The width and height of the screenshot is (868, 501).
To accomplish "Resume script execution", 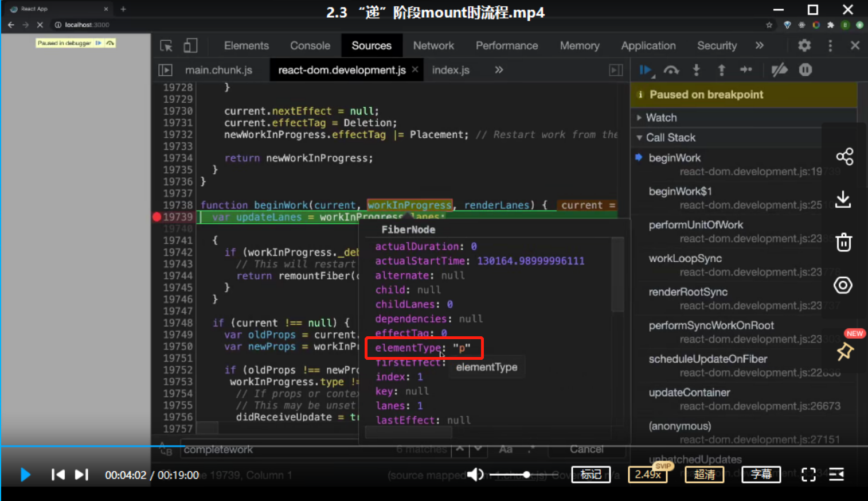I will click(646, 70).
